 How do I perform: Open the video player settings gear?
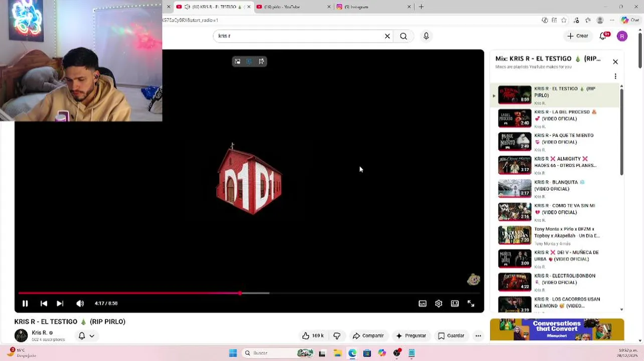[438, 303]
